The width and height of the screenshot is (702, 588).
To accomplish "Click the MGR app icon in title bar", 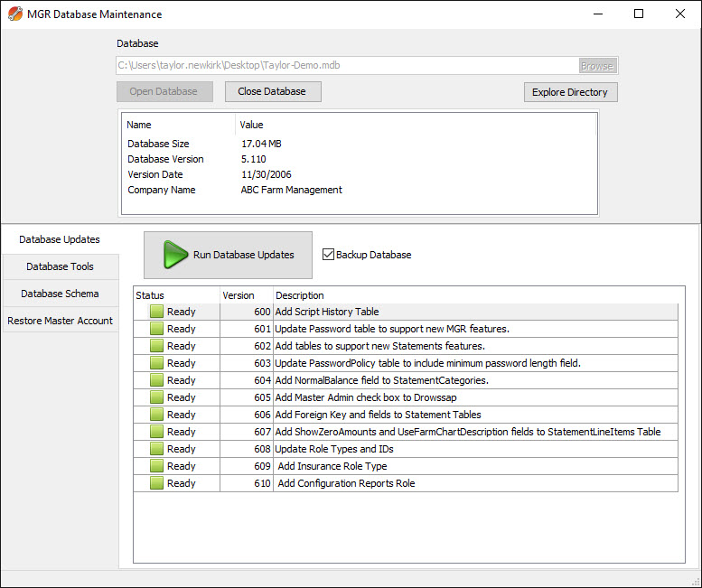I will click(14, 14).
